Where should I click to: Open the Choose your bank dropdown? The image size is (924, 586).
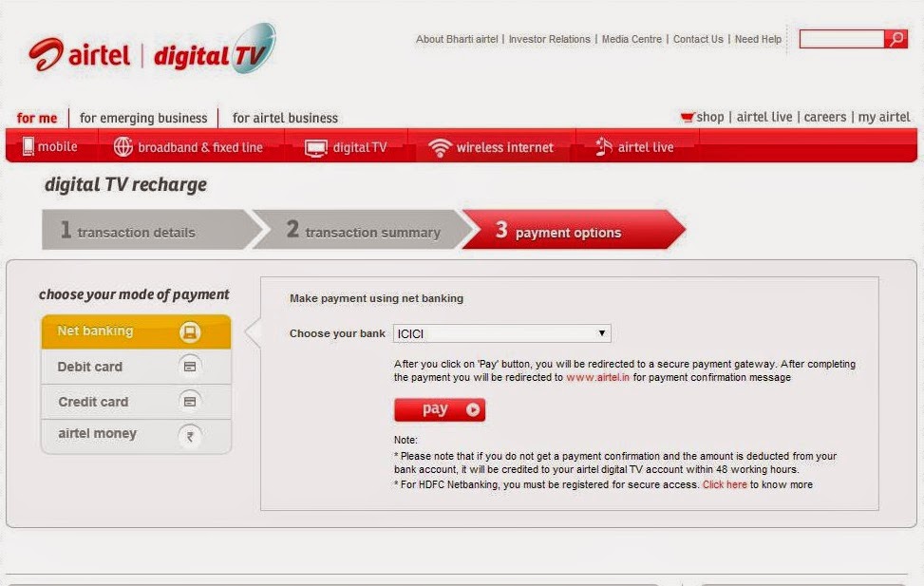point(502,333)
